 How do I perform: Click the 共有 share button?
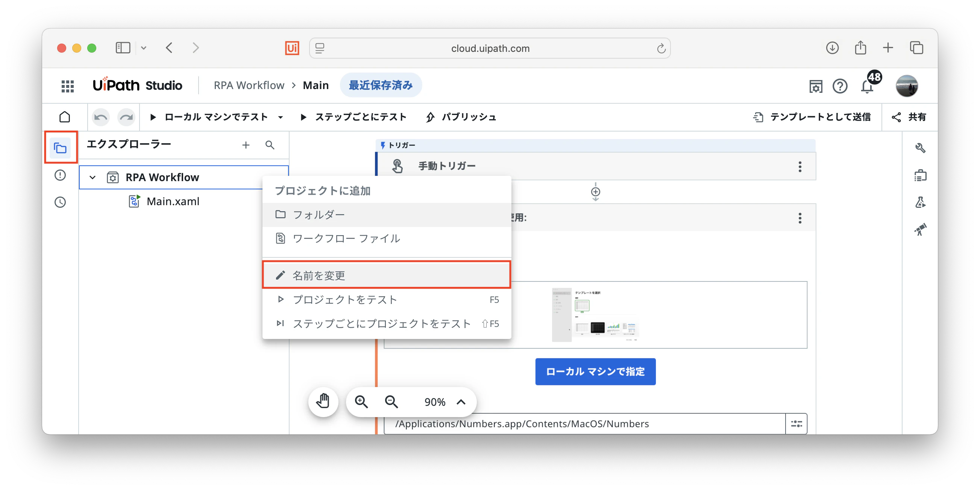pyautogui.click(x=909, y=117)
